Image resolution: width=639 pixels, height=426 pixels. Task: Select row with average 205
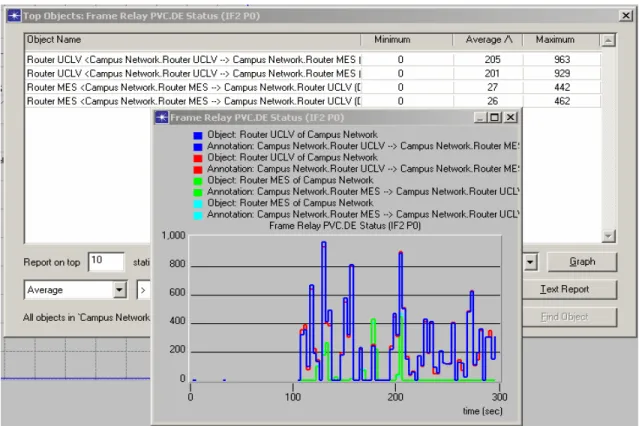click(313, 60)
